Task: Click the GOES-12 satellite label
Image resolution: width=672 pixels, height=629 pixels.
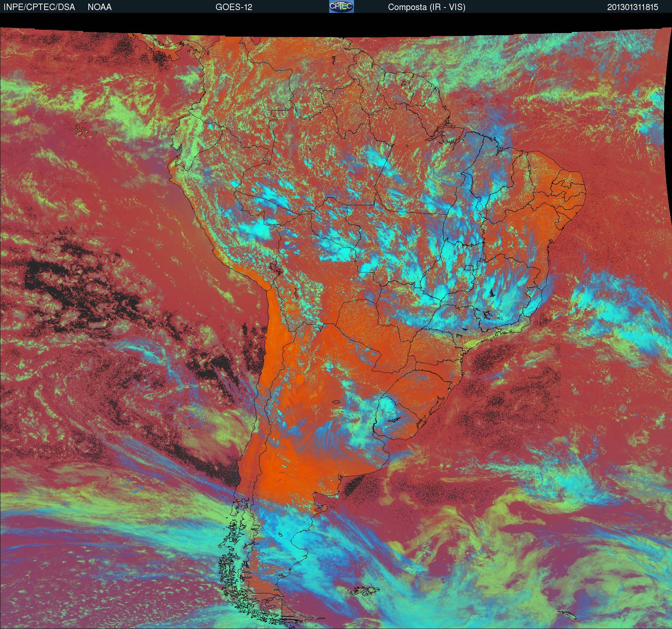Action: pyautogui.click(x=234, y=7)
